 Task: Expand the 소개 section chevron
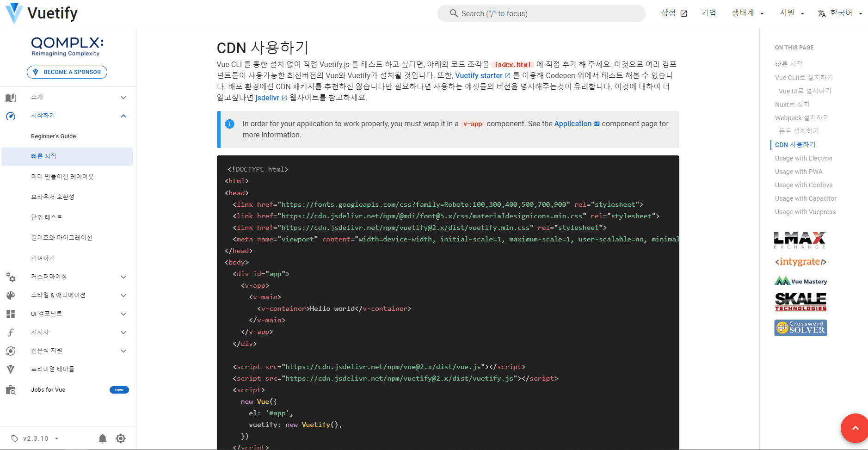pos(123,98)
